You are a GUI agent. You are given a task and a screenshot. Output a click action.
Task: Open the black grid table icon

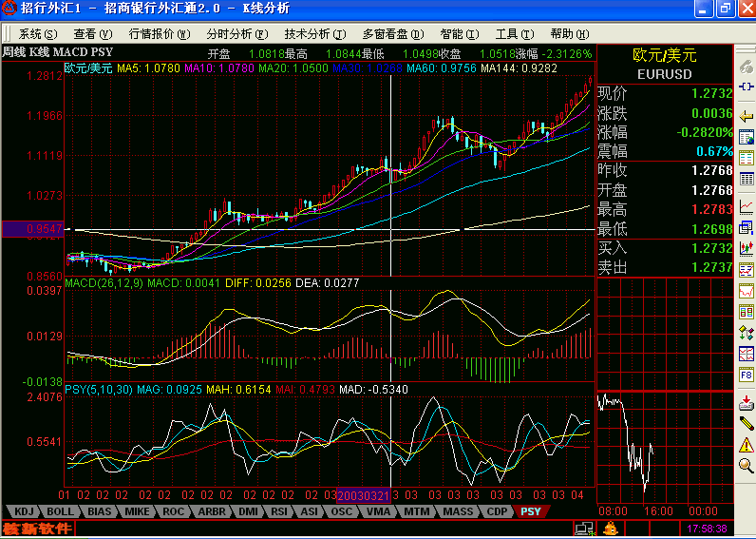pos(746,179)
